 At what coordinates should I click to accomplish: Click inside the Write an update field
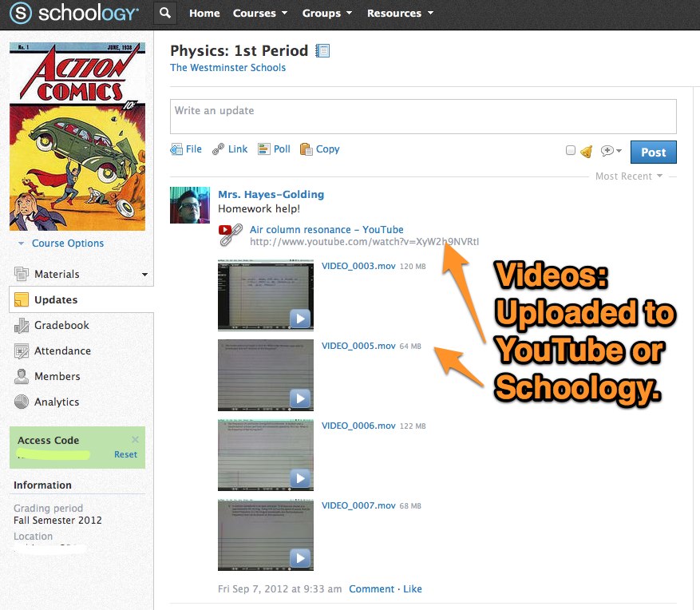click(x=423, y=117)
